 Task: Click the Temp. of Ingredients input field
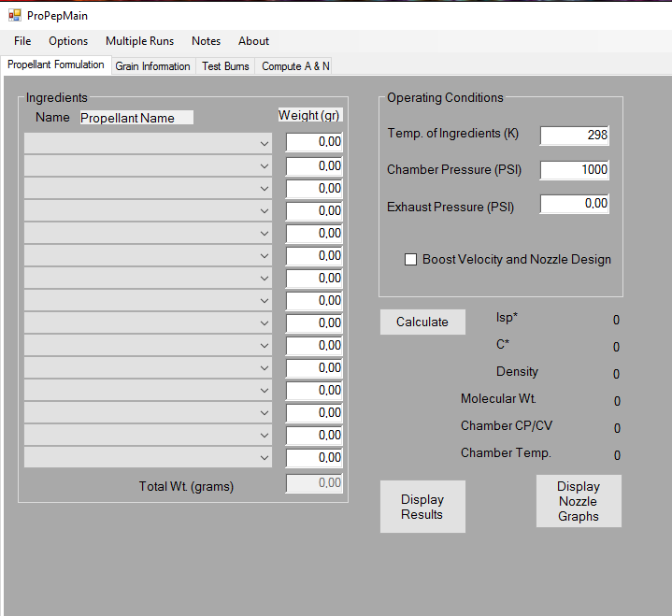574,135
